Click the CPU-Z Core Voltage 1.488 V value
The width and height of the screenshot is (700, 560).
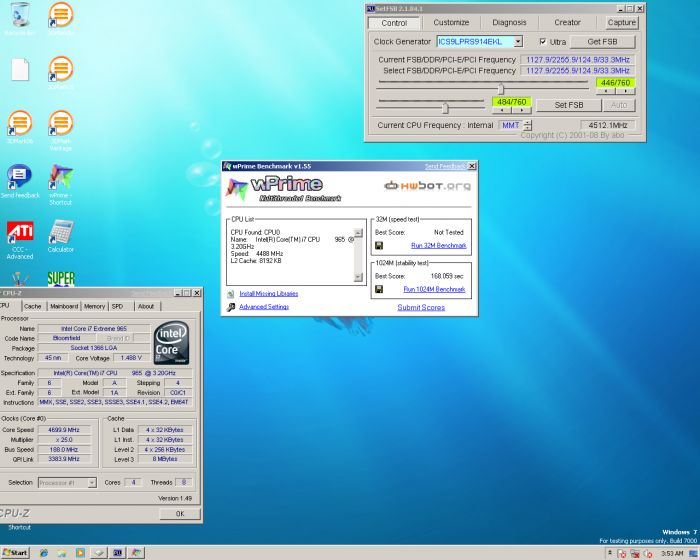pyautogui.click(x=131, y=358)
